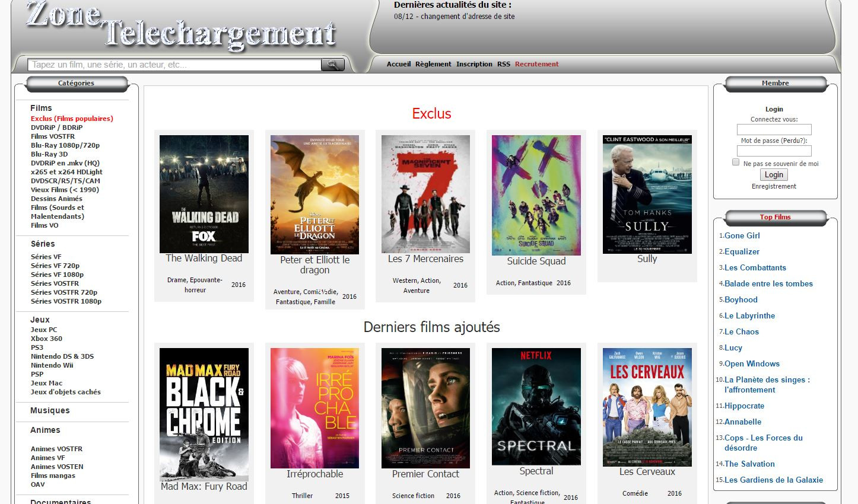The height and width of the screenshot is (504, 858).
Task: Open Blu-Ray 1080p/720p category
Action: (x=65, y=145)
